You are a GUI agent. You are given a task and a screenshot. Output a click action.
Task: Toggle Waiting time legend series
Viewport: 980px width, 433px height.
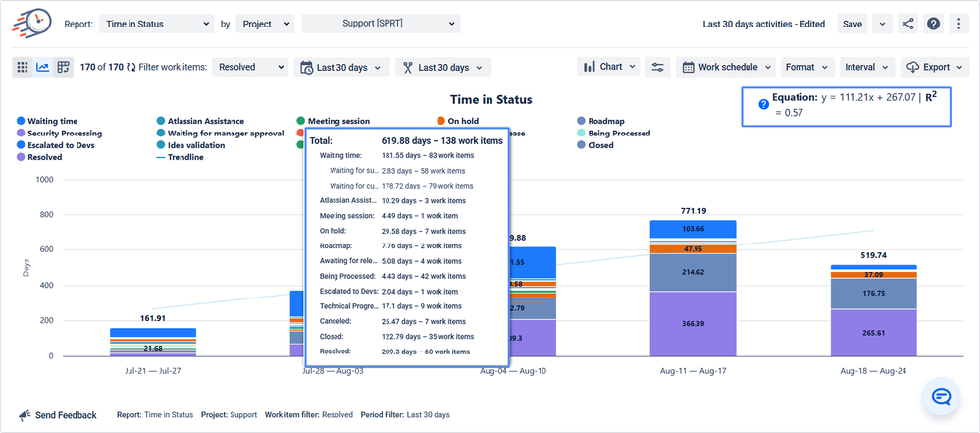pos(47,121)
